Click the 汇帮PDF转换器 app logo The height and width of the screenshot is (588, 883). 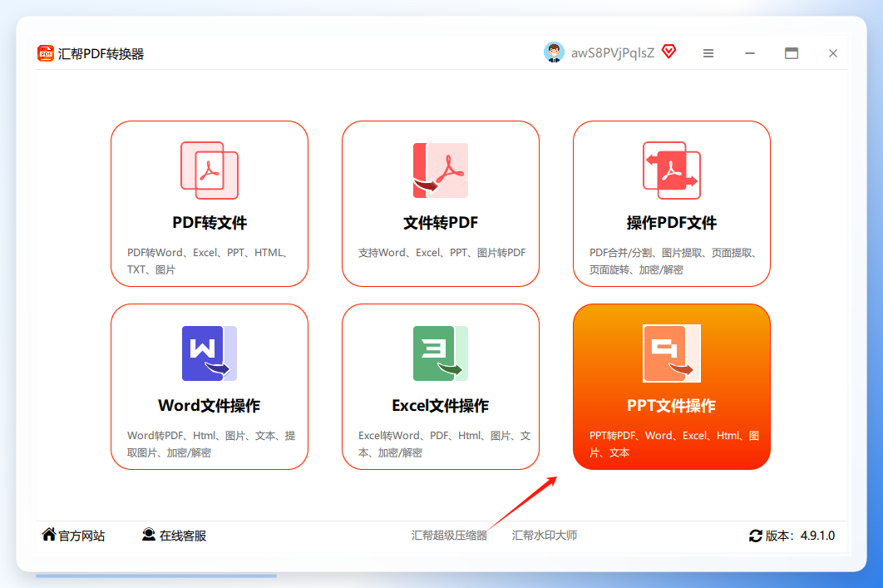pyautogui.click(x=46, y=53)
